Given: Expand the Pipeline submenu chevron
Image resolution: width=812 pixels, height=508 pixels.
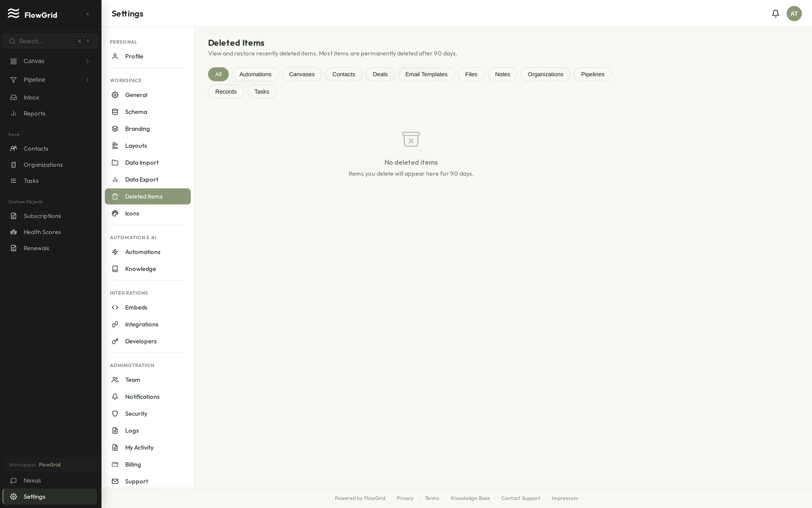Looking at the screenshot, I should click(88, 80).
